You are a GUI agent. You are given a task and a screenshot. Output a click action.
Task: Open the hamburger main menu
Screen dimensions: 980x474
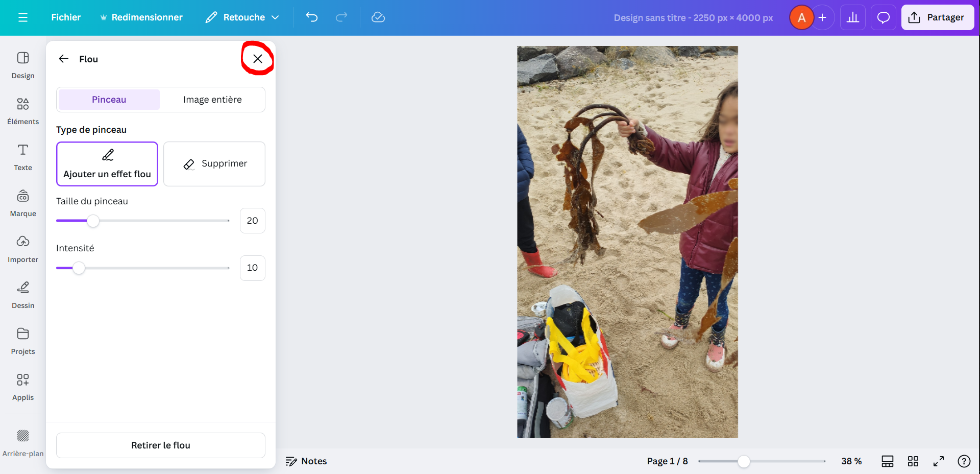[23, 17]
